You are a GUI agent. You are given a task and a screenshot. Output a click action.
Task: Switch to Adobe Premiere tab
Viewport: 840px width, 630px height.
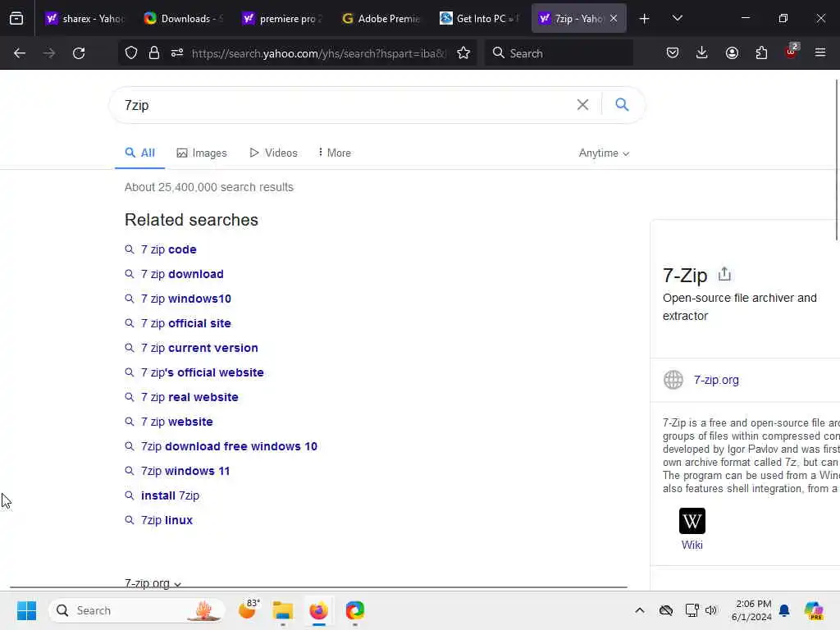pyautogui.click(x=381, y=19)
